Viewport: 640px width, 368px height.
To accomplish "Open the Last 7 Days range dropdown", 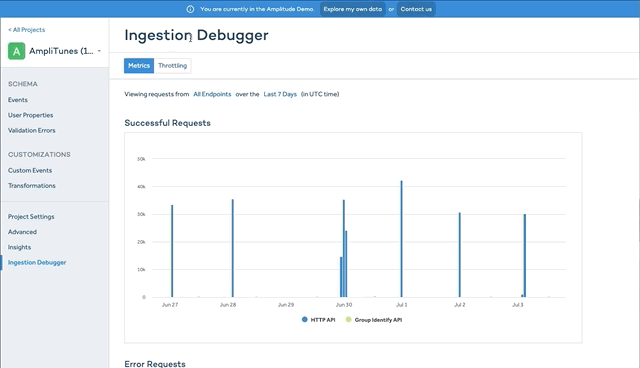I will (280, 94).
